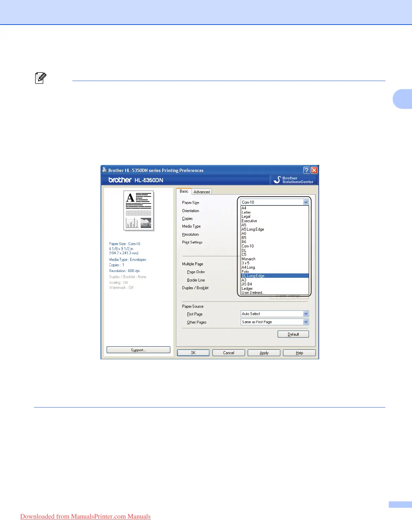Click the Paper Size : Com-10 summary text
412x532 pixels.
tap(125, 244)
